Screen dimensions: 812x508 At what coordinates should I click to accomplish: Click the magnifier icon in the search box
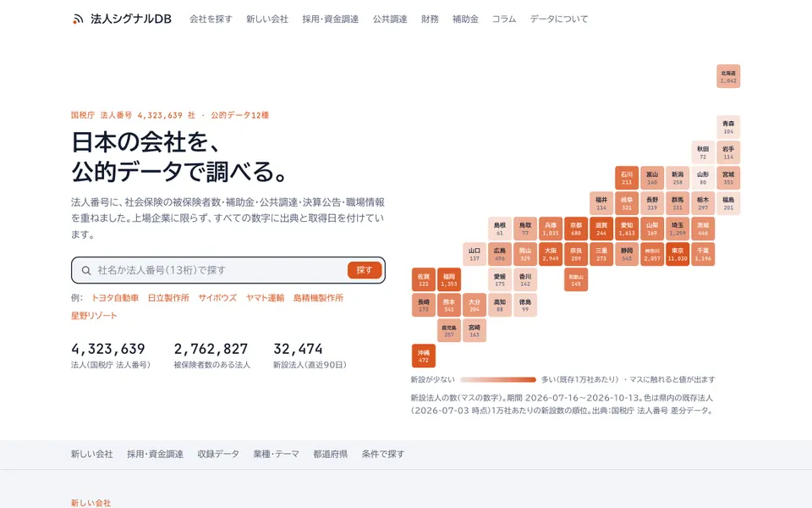(86, 270)
